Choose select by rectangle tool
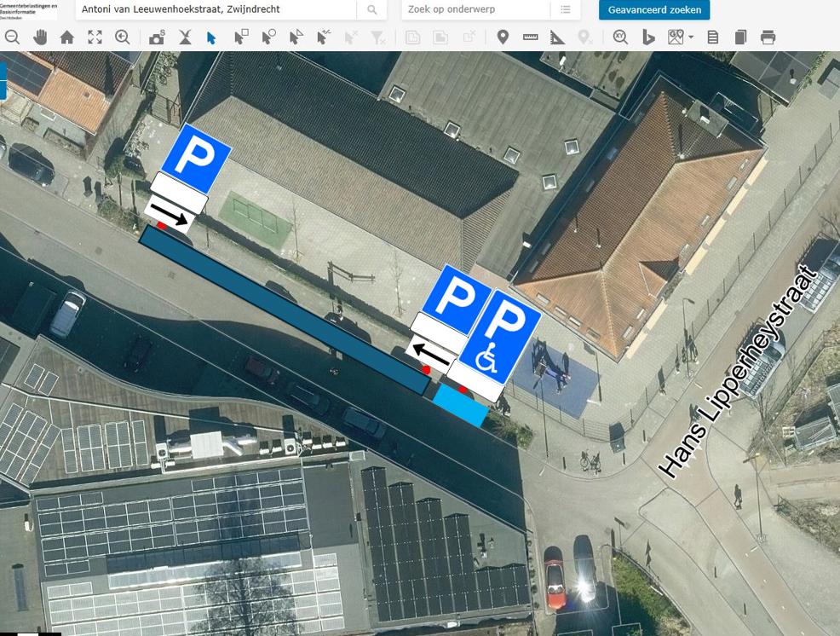This screenshot has width=840, height=636. point(241,38)
